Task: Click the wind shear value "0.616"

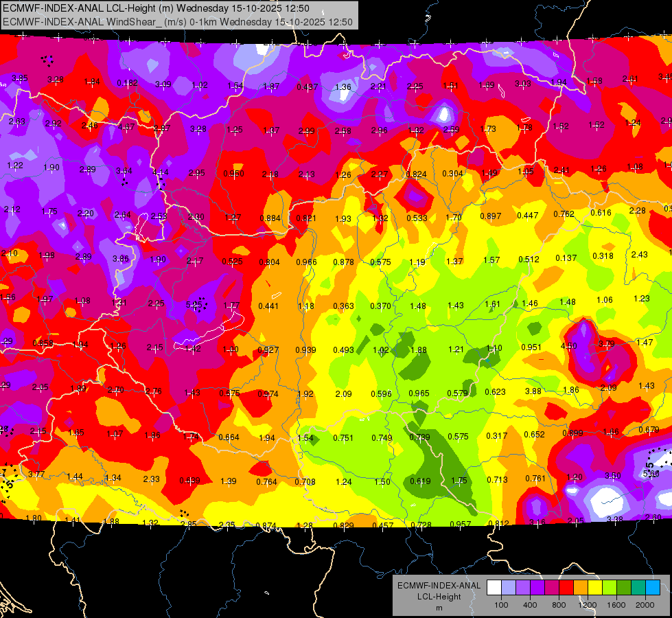Action: [601, 213]
